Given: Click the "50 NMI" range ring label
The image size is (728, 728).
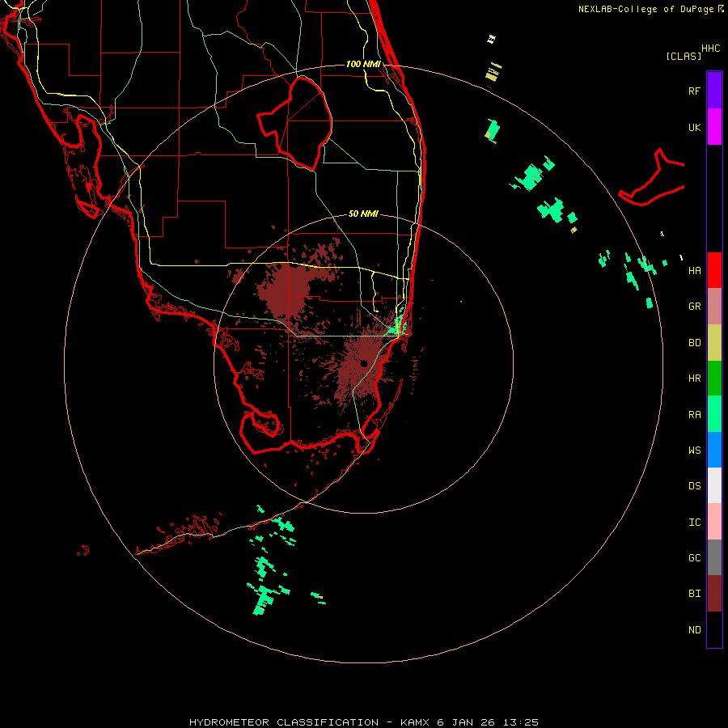Looking at the screenshot, I should [x=363, y=214].
